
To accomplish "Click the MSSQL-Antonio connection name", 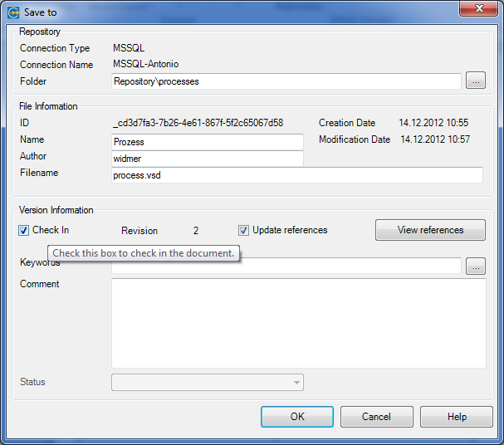I will point(145,64).
